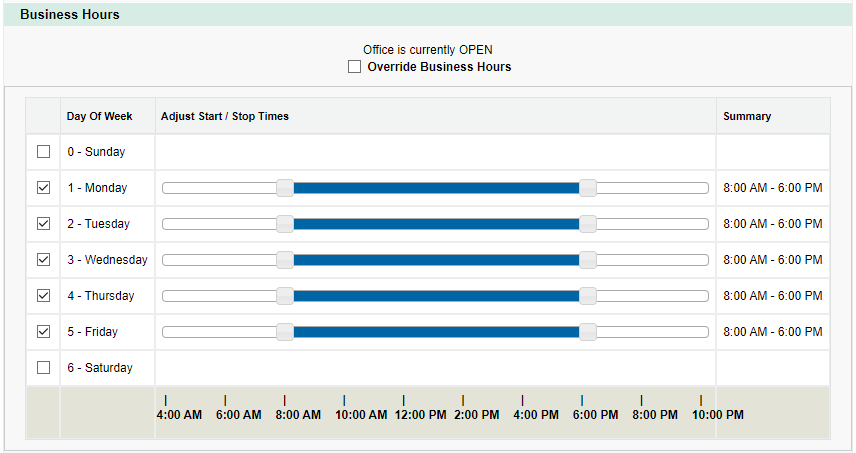The height and width of the screenshot is (453, 856).
Task: Uncheck the 2 - Tuesday checkbox
Action: click(x=43, y=223)
